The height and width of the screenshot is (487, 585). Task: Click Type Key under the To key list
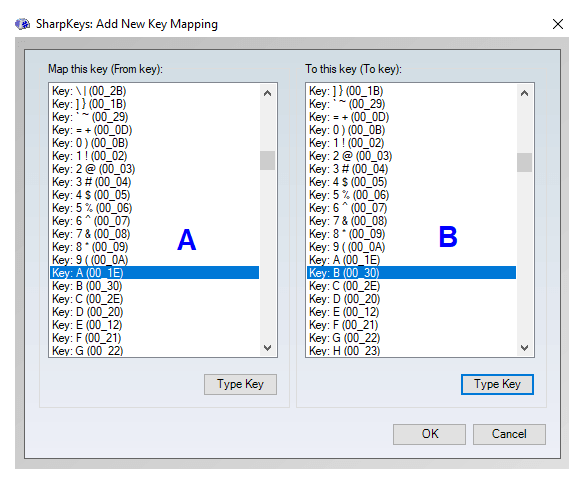[x=497, y=384]
